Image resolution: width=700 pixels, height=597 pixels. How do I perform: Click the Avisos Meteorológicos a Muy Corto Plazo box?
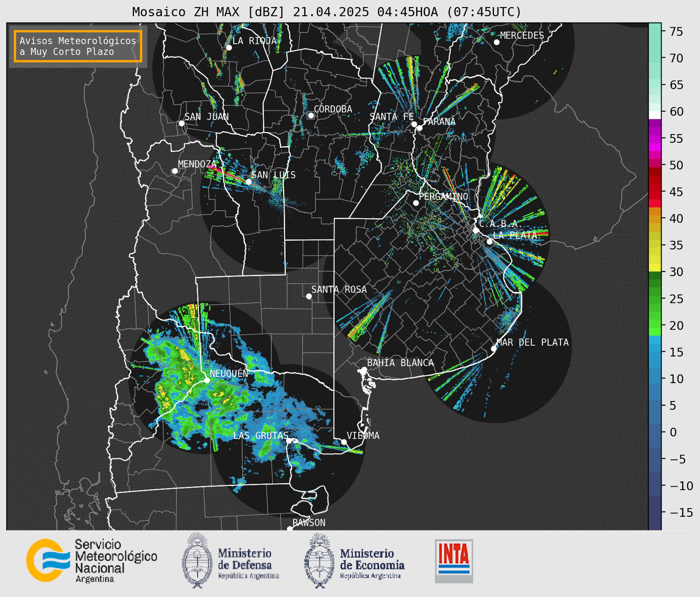coord(78,46)
